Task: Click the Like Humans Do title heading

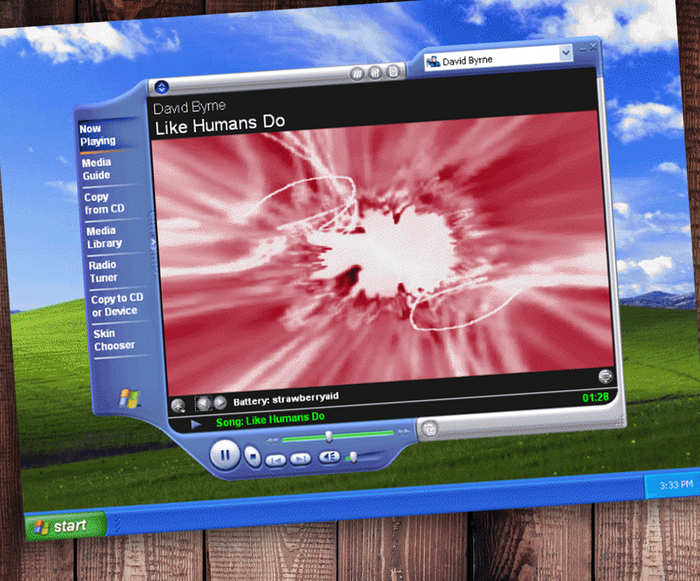Action: pos(220,124)
